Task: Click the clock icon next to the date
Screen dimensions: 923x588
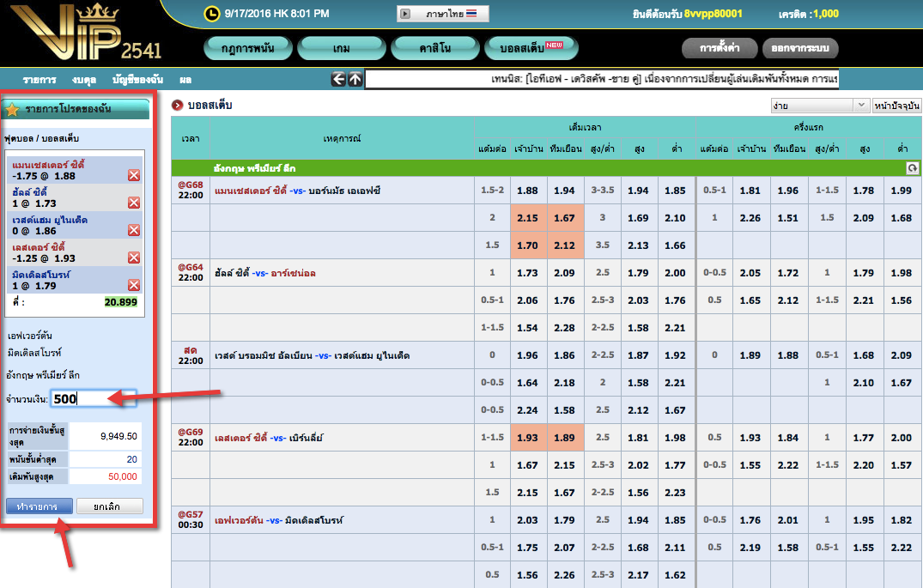Action: [212, 14]
